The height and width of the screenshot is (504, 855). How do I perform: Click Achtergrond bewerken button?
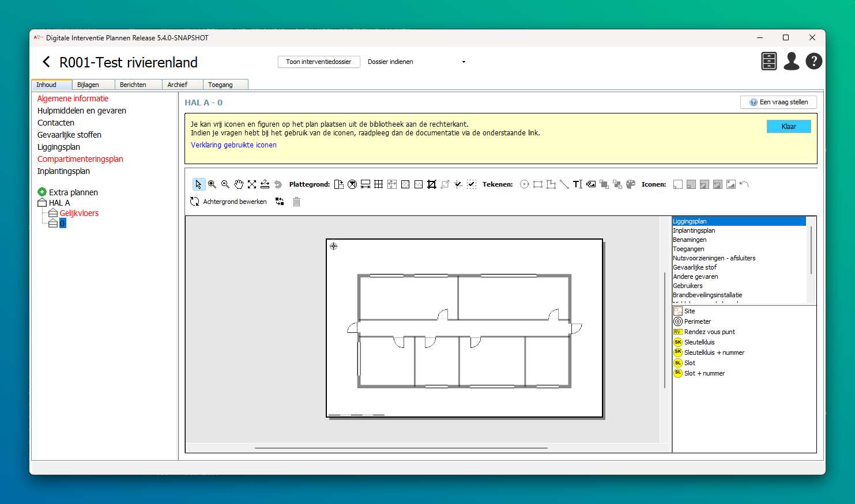(228, 202)
